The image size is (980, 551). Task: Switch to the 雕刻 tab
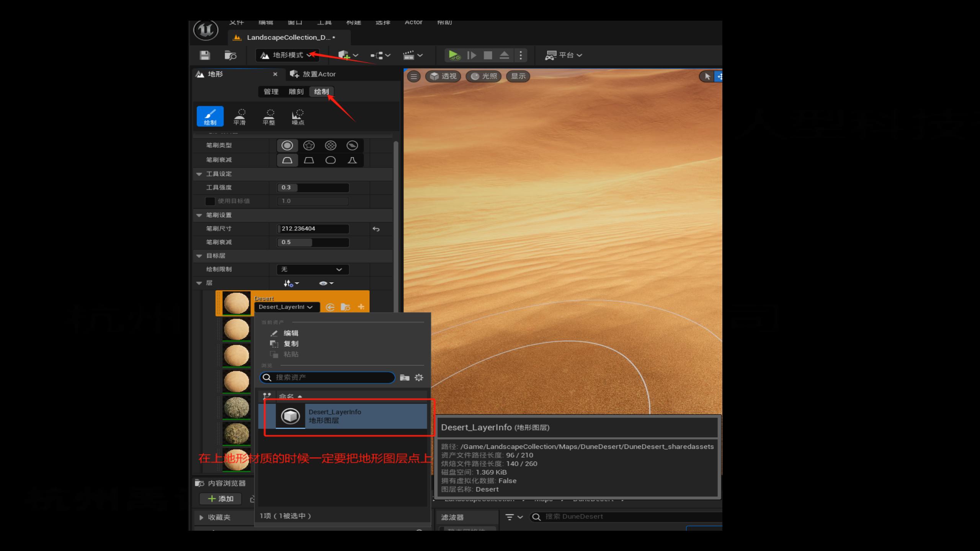[296, 91]
